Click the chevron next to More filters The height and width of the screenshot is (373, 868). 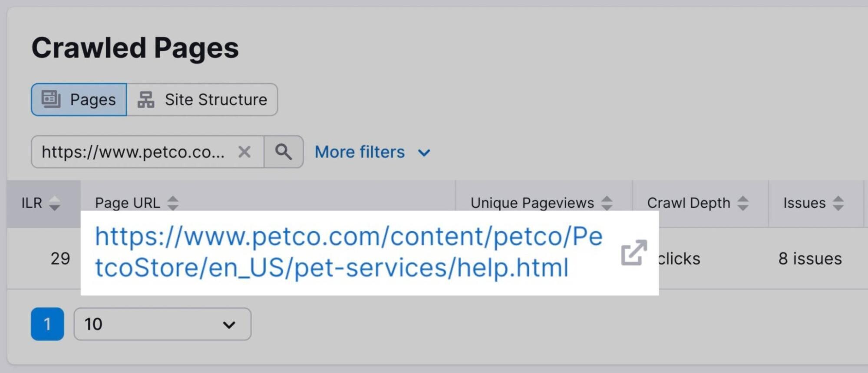(424, 153)
